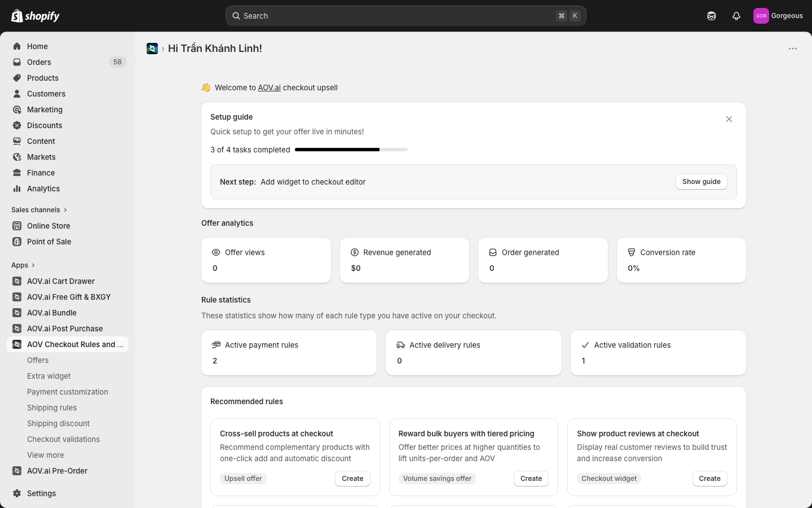The height and width of the screenshot is (508, 812).
Task: Open Offers in the app submenu
Action: coord(38,360)
